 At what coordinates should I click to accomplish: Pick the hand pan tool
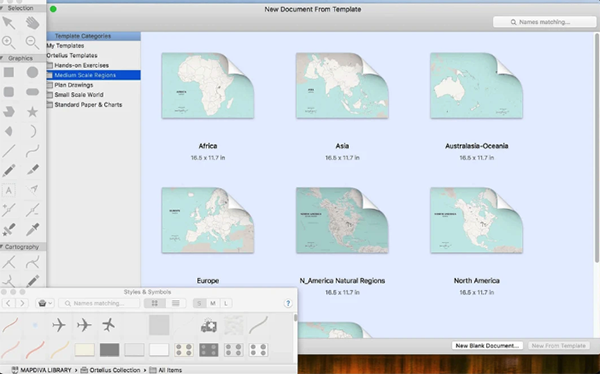(33, 23)
